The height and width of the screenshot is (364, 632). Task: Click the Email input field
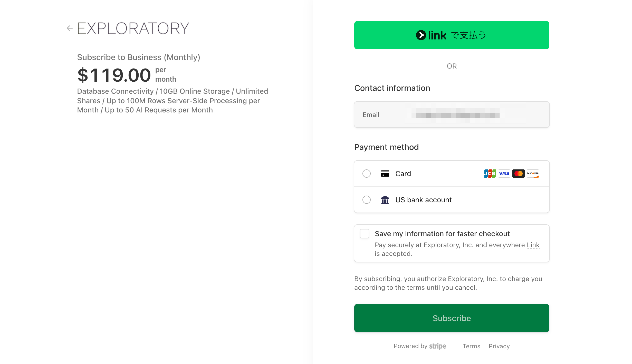coord(452,114)
